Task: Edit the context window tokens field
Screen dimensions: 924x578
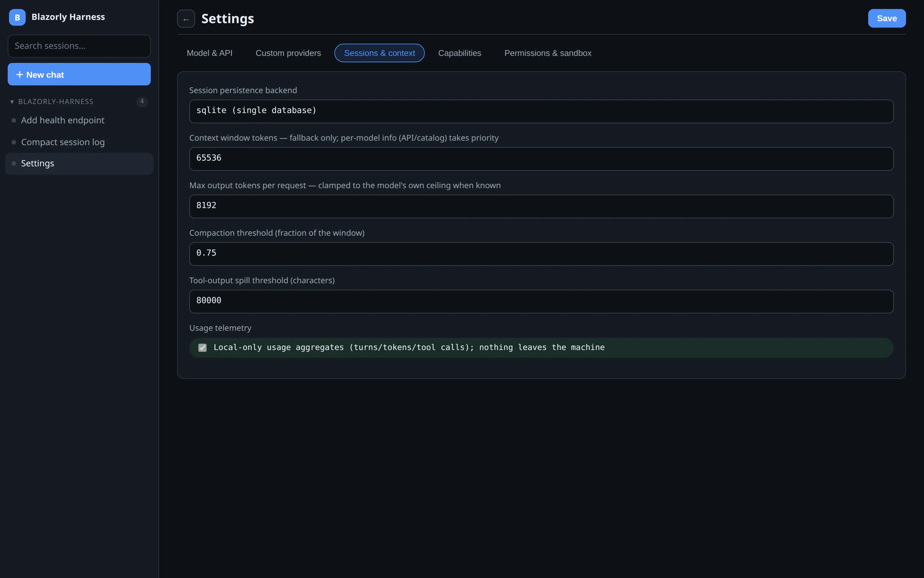Action: 541,159
